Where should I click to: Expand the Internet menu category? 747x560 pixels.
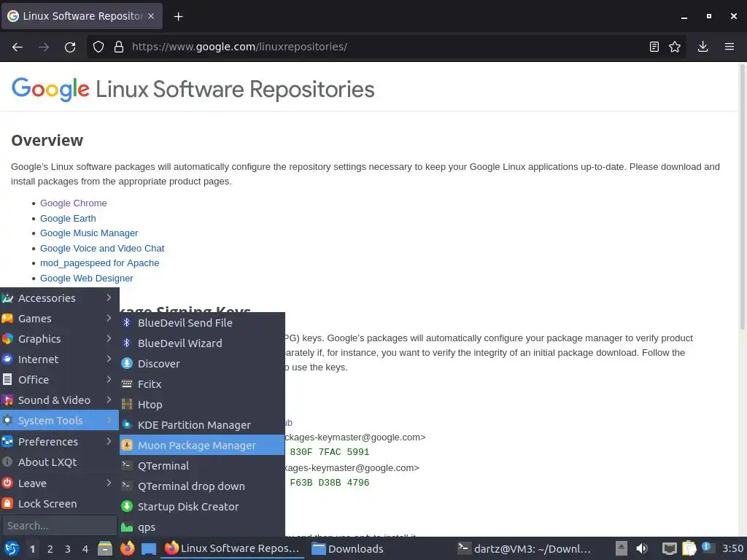60,359
